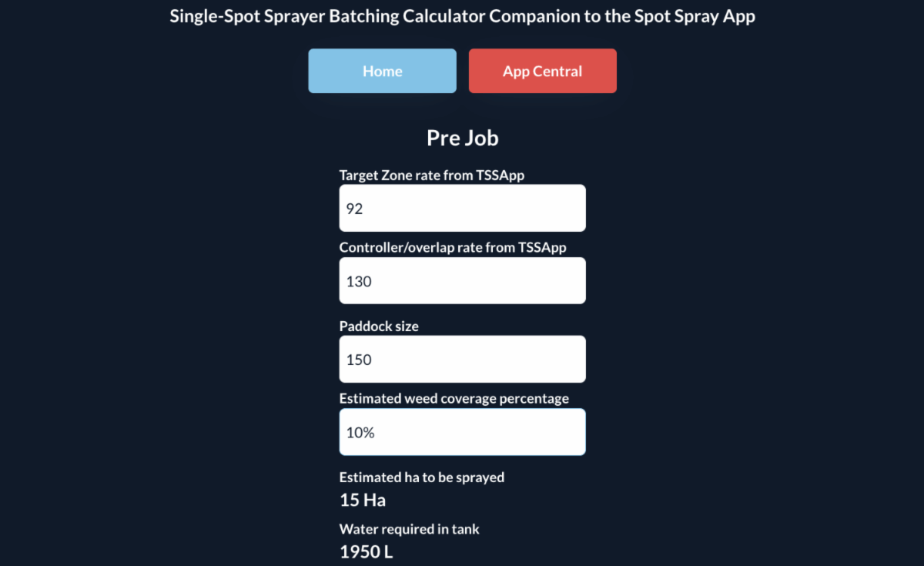The height and width of the screenshot is (566, 924).
Task: Click the 'Estimated ha to be sprayed' label
Action: coord(421,477)
